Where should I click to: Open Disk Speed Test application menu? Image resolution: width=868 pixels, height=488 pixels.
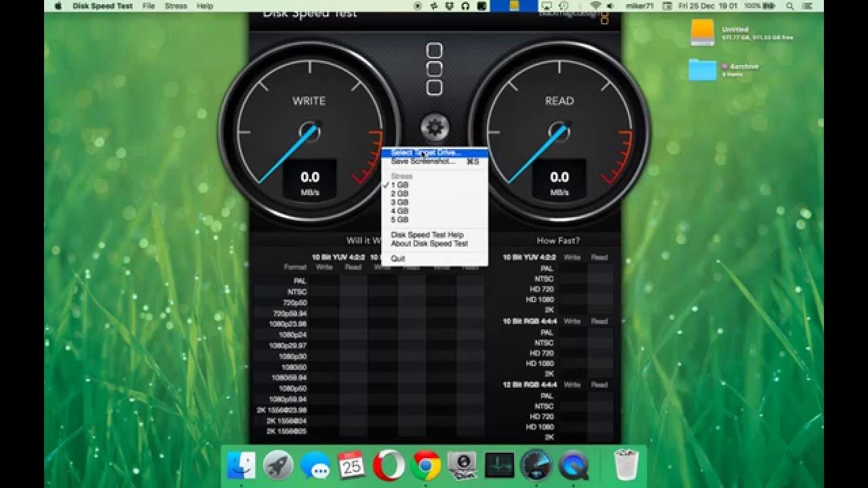(103, 6)
